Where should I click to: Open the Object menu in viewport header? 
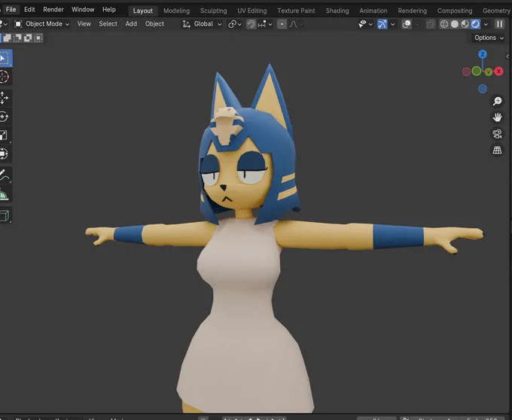pyautogui.click(x=154, y=24)
